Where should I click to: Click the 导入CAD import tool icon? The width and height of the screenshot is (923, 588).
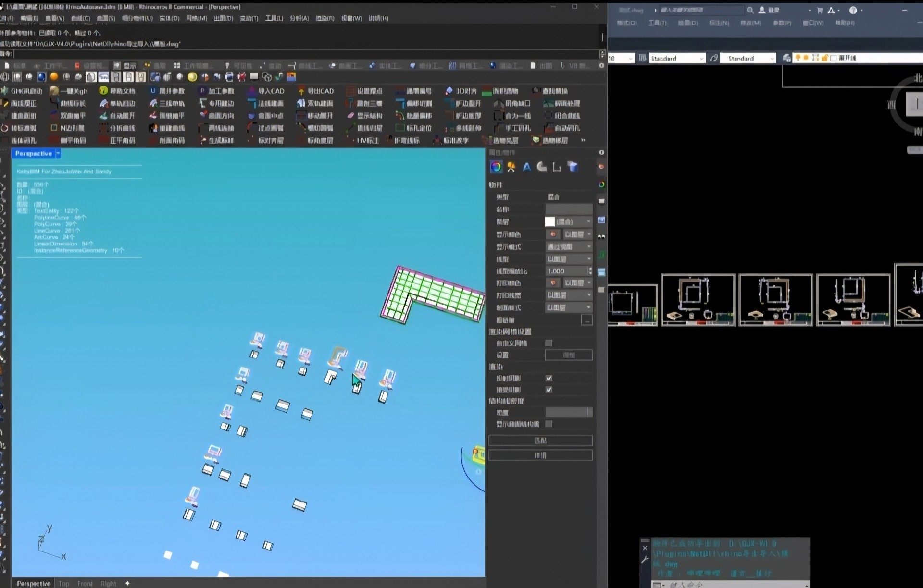252,91
